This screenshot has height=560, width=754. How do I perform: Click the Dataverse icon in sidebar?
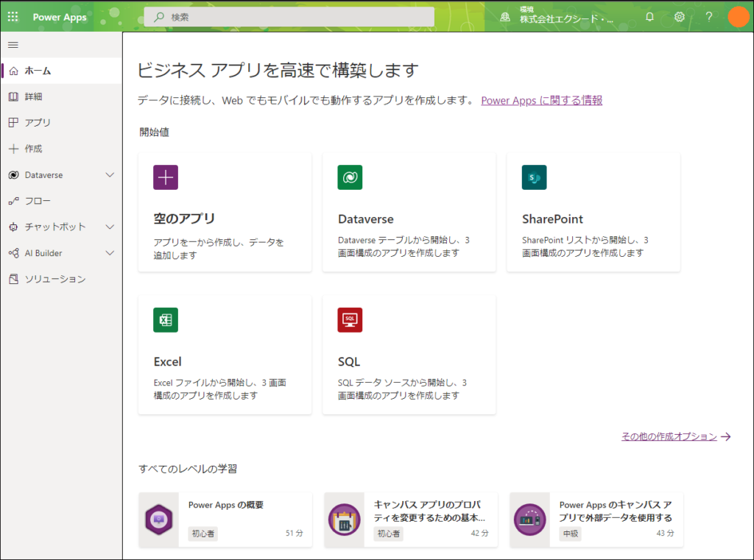(13, 175)
